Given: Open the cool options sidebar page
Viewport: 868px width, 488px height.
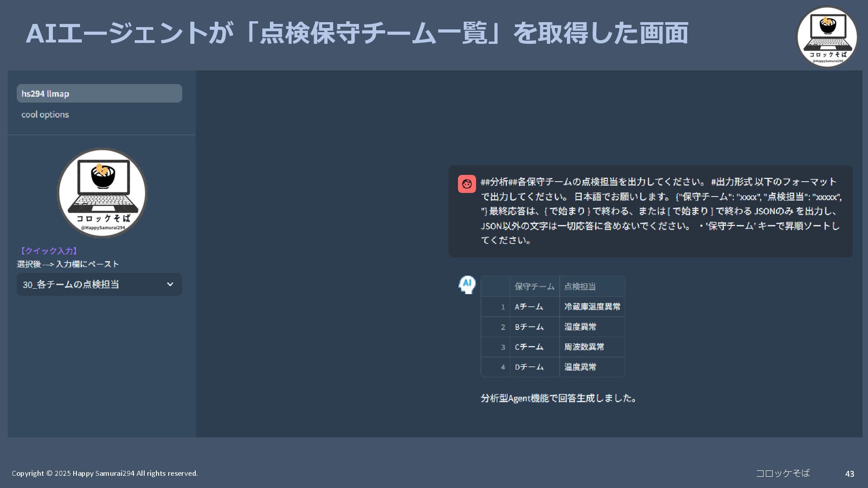Looking at the screenshot, I should pyautogui.click(x=45, y=114).
